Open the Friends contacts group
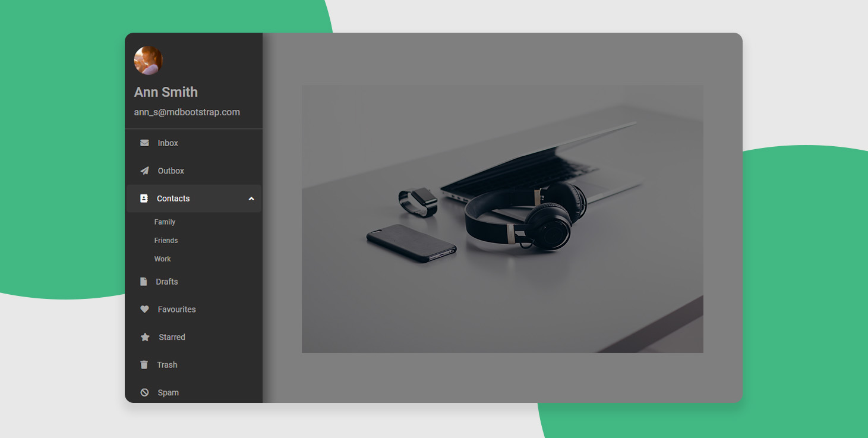Screen dimensions: 868x438 click(166, 241)
